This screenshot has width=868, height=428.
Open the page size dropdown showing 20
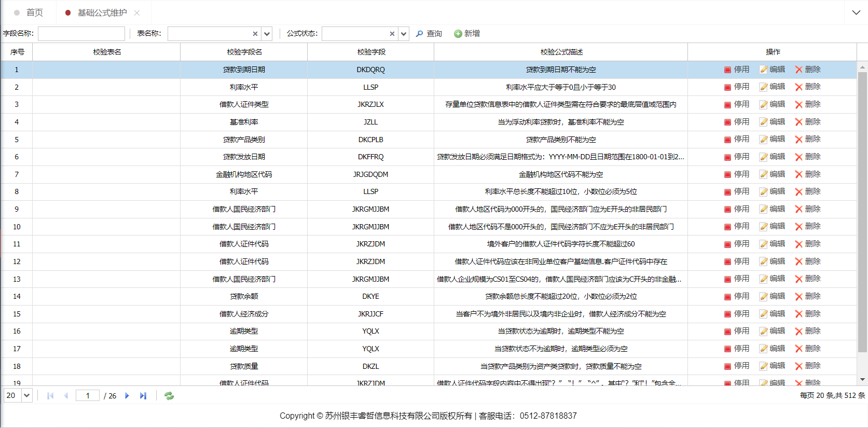pyautogui.click(x=27, y=396)
